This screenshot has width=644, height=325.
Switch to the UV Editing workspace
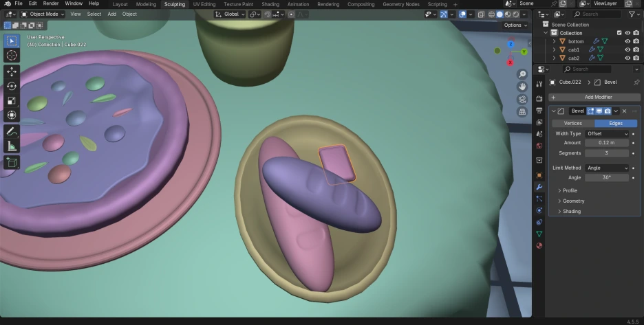(204, 4)
